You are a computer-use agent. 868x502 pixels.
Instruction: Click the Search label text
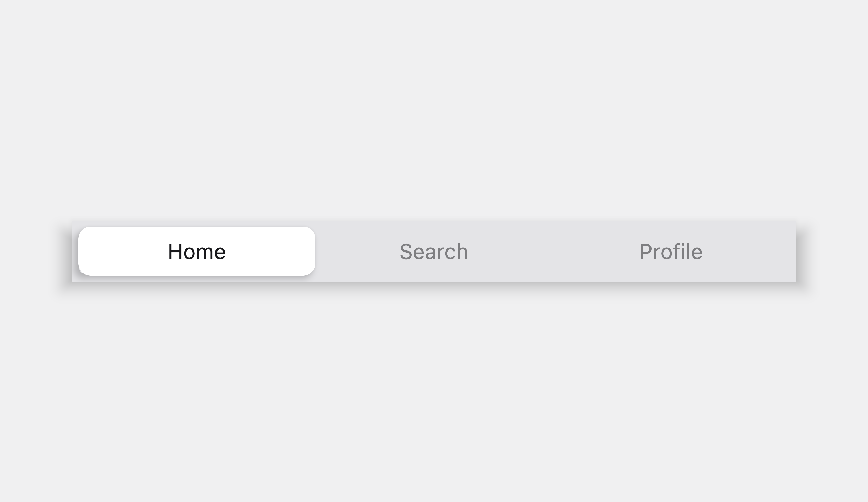[x=434, y=252]
